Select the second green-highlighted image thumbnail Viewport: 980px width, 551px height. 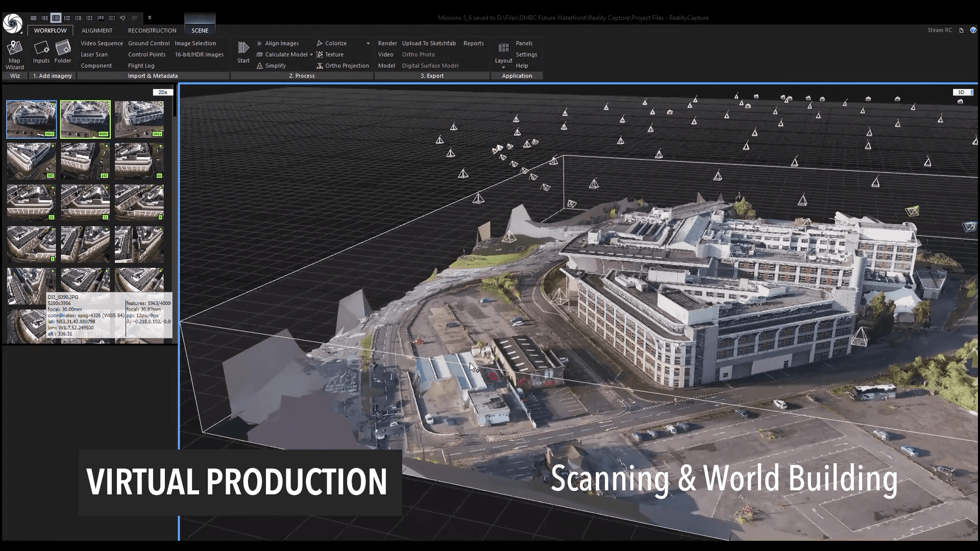click(85, 119)
